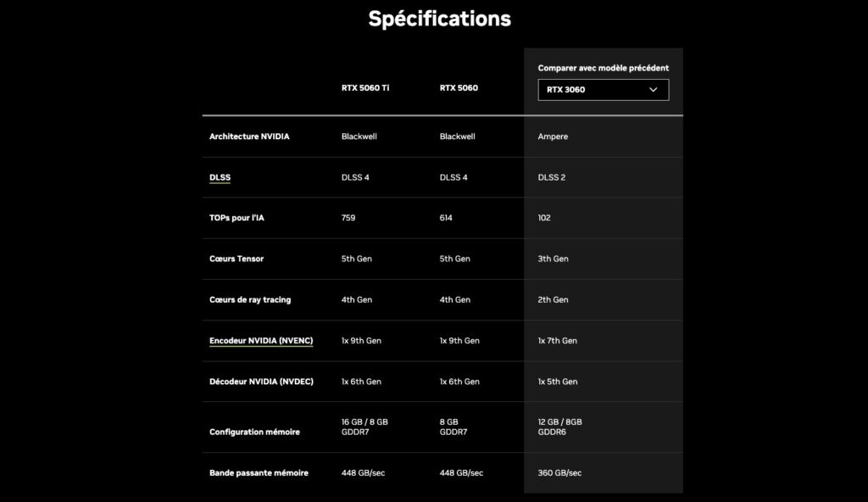Click the Cœurs Tensor row label
Image resolution: width=868 pixels, height=502 pixels.
coord(236,259)
